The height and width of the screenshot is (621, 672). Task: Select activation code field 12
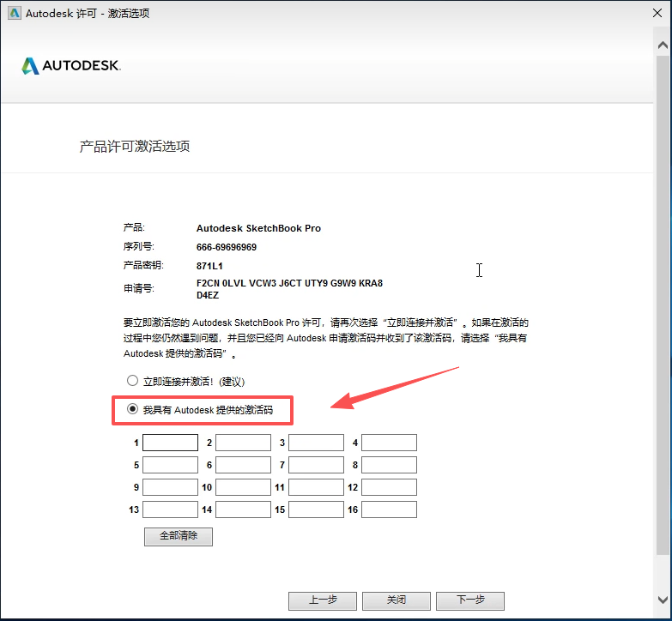click(389, 487)
